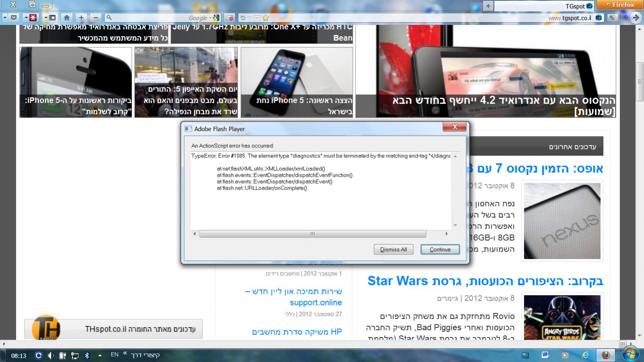
Task: Open the HP computer series article link
Action: 297,332
